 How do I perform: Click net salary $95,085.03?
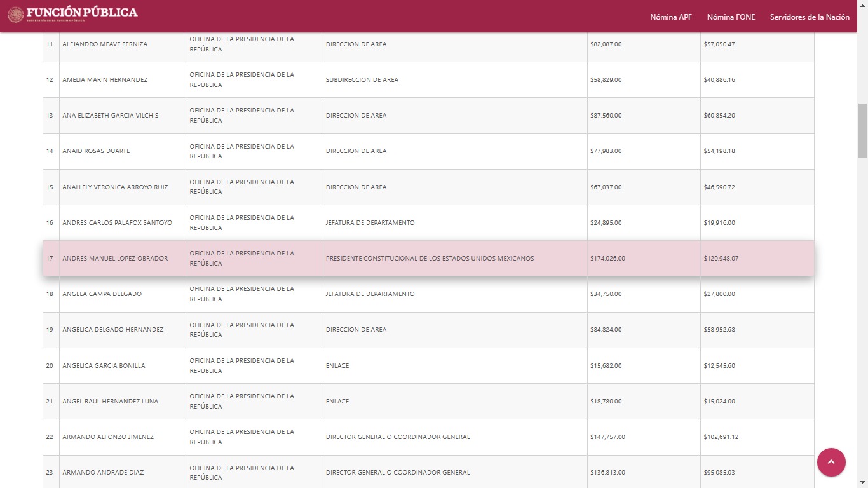(x=719, y=473)
